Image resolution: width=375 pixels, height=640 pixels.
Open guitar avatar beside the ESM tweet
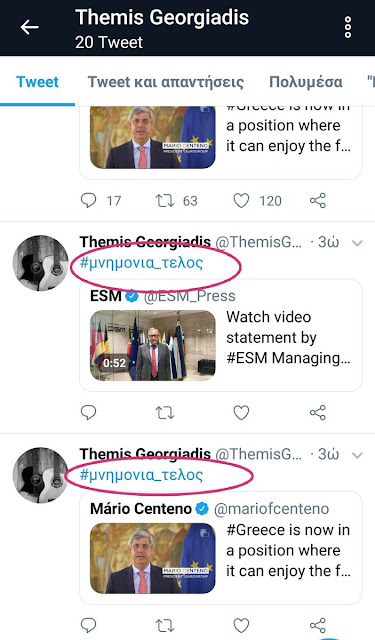pyautogui.click(x=40, y=263)
